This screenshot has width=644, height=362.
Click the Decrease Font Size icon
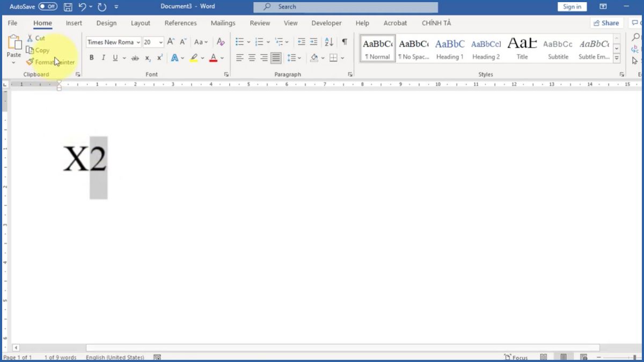pos(183,42)
